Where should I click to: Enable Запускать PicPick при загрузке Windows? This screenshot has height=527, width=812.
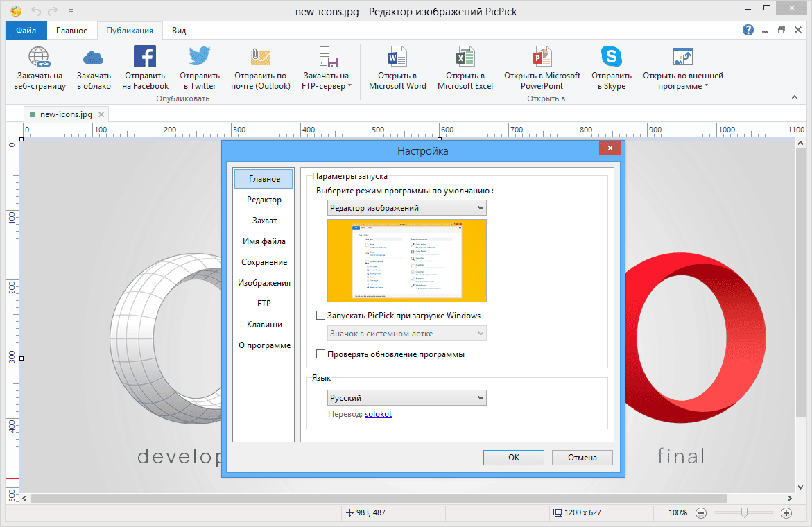(320, 316)
